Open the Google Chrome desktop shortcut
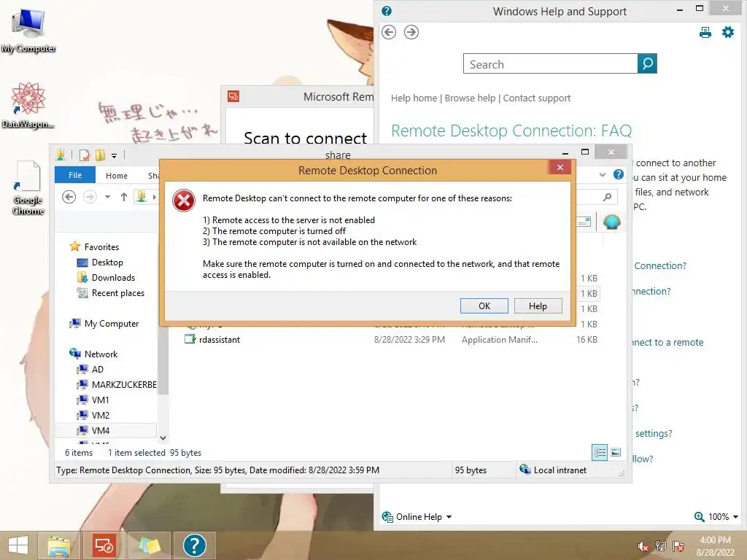The width and height of the screenshot is (747, 560). tap(28, 188)
